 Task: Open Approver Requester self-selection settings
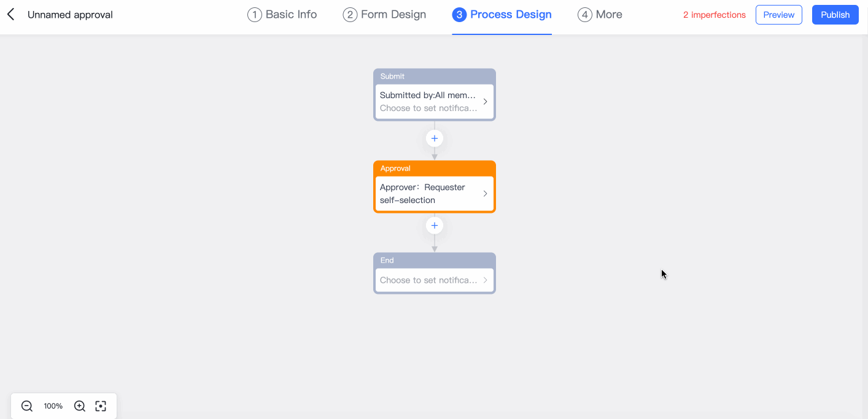427,194
